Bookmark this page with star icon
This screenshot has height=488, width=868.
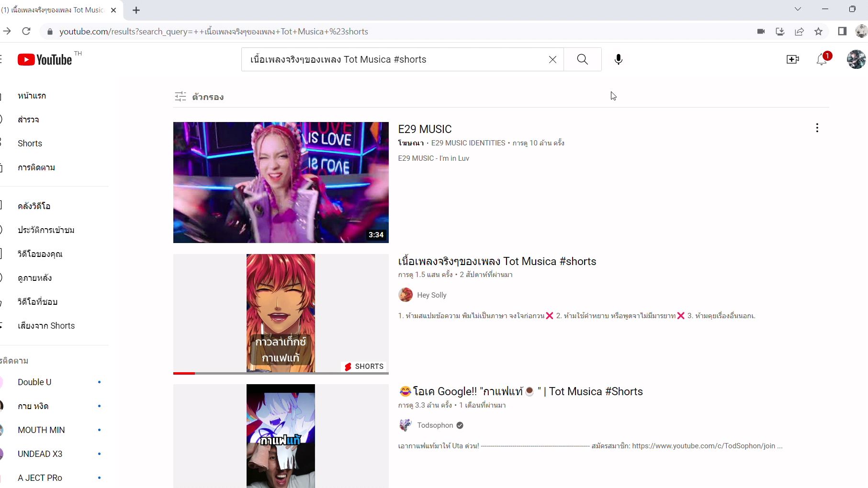point(818,32)
